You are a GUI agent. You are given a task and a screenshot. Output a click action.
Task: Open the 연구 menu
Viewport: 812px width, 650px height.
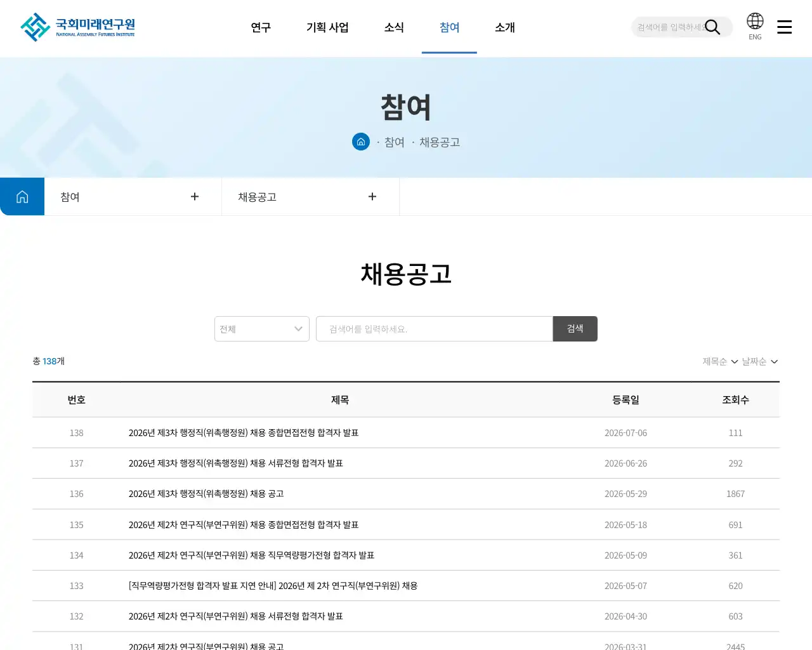click(x=261, y=27)
